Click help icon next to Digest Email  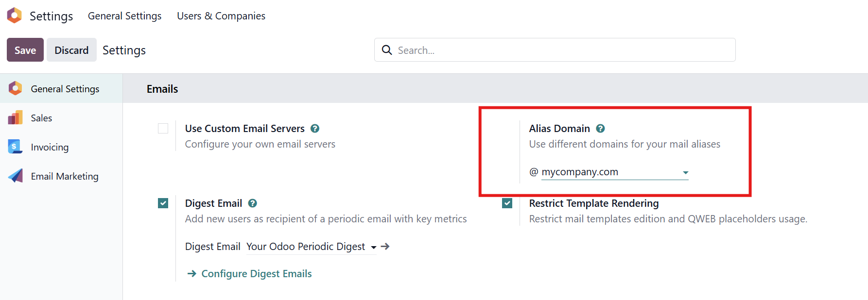click(252, 203)
